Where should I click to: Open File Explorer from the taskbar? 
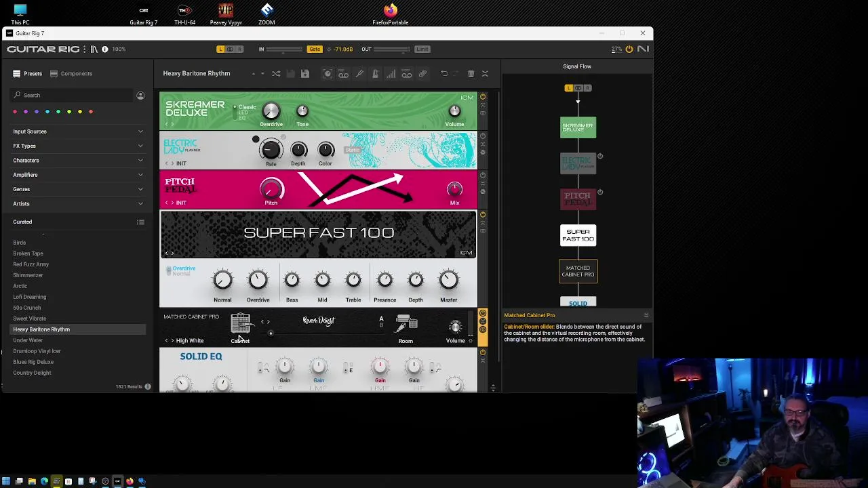32,481
